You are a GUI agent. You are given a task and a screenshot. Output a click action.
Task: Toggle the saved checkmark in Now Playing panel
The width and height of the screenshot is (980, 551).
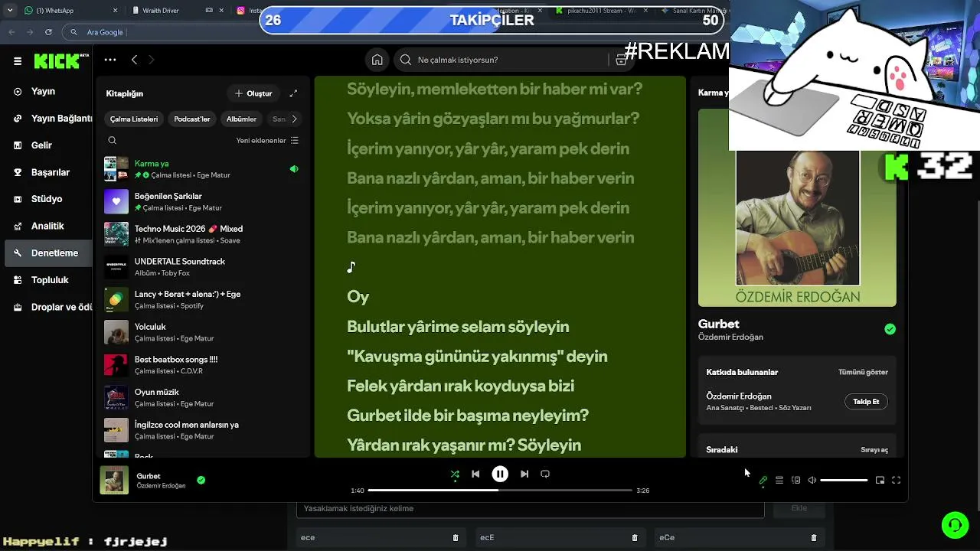point(890,329)
